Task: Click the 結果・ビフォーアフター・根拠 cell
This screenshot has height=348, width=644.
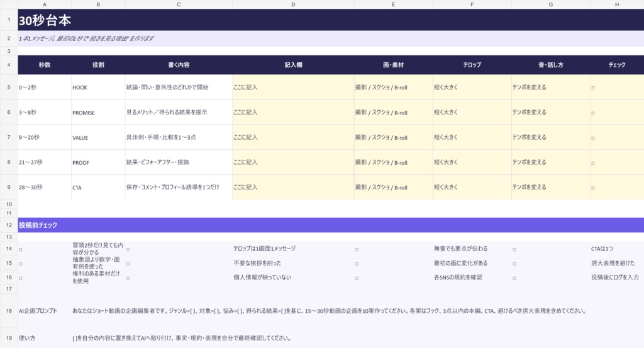Action: [179, 162]
